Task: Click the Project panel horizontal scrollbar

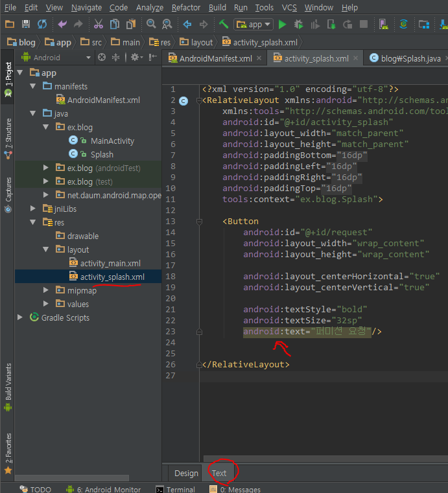Action: tap(72, 478)
